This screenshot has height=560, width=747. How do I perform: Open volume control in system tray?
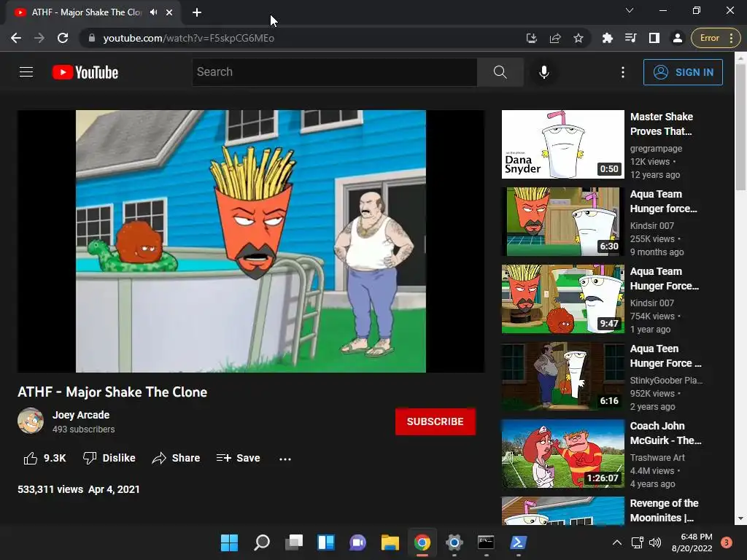[x=656, y=542]
